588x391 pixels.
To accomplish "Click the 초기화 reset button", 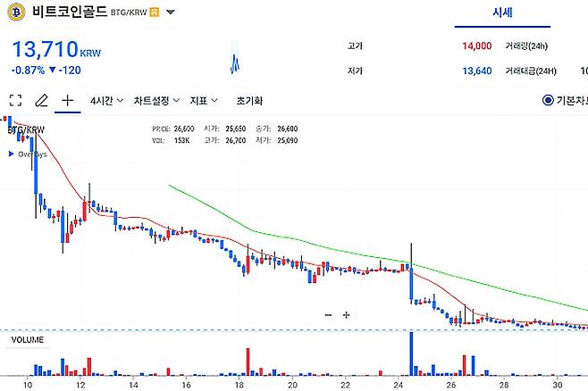I will point(249,100).
